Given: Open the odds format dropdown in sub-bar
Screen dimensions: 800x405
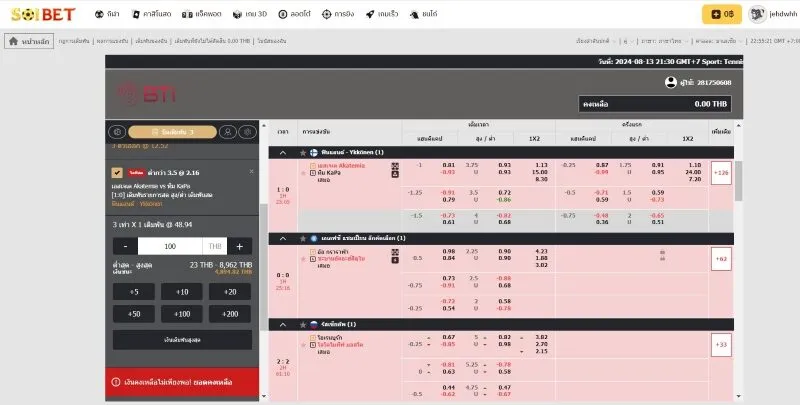Looking at the screenshot, I should [x=719, y=41].
